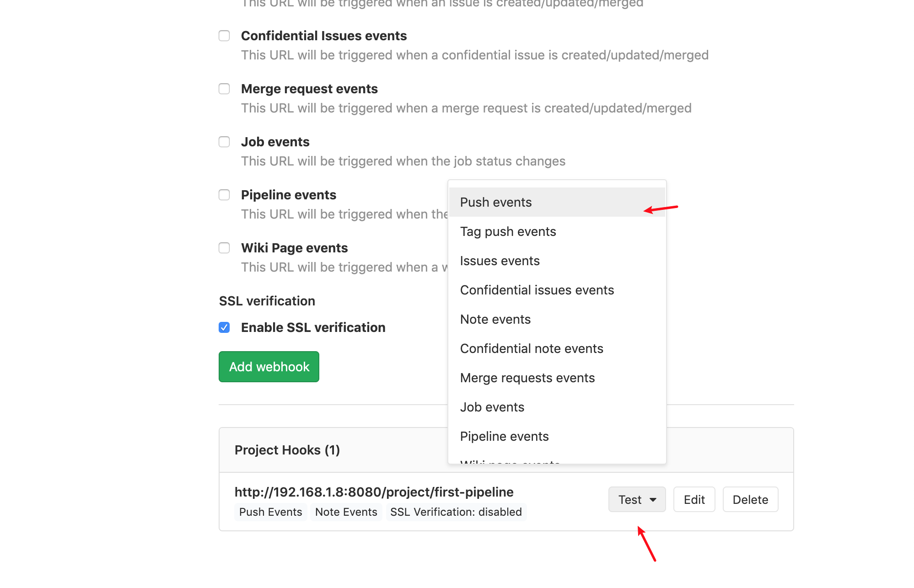Choose Tag push events menu item

click(x=508, y=231)
